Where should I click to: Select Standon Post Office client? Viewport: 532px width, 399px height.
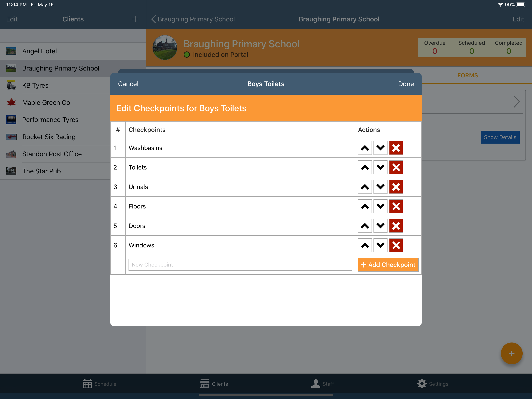pyautogui.click(x=55, y=154)
